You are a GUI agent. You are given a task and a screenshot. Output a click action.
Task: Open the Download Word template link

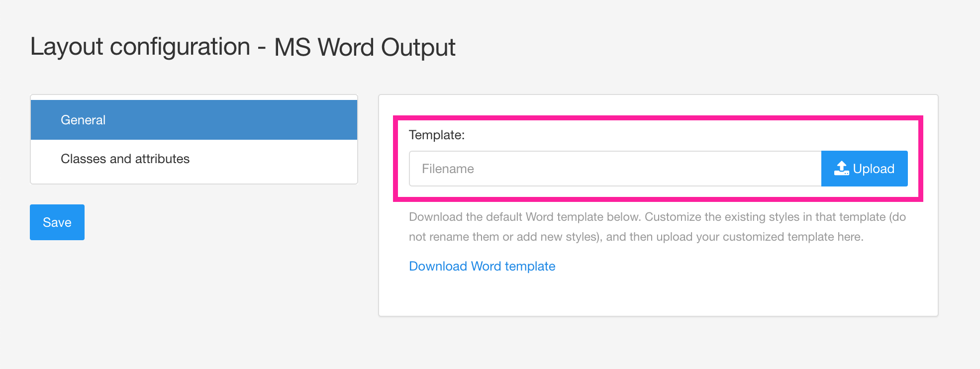click(x=482, y=266)
